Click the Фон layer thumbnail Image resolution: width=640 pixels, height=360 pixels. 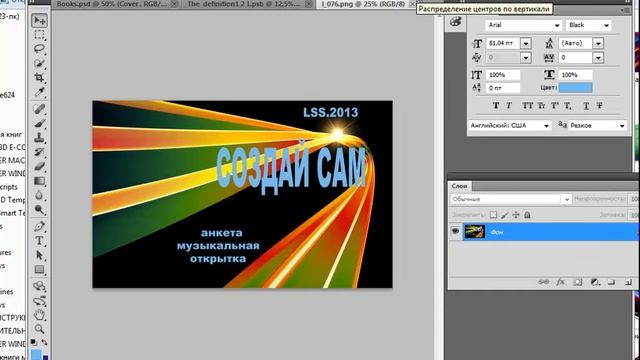tap(475, 232)
